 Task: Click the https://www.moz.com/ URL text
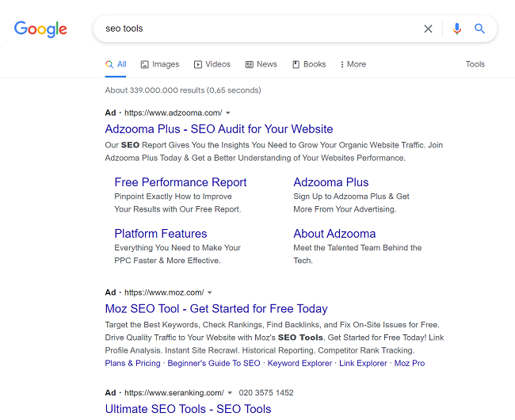(x=164, y=292)
